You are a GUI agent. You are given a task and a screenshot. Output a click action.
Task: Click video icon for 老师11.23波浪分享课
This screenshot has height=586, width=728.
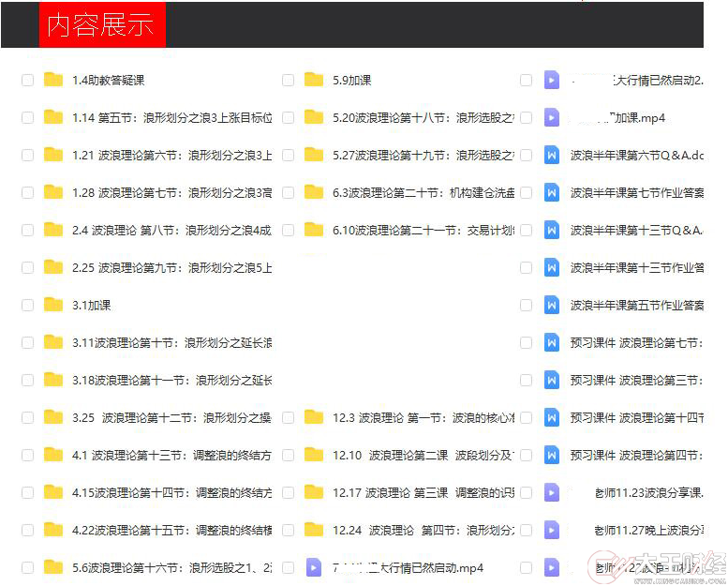[x=552, y=492]
